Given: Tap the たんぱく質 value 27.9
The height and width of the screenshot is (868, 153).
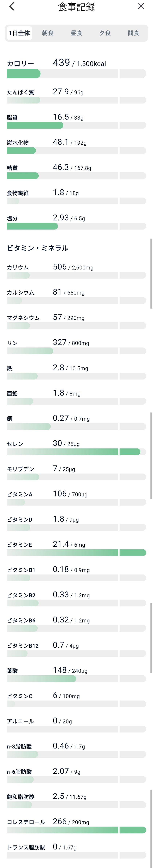Looking at the screenshot, I should click(x=61, y=92).
